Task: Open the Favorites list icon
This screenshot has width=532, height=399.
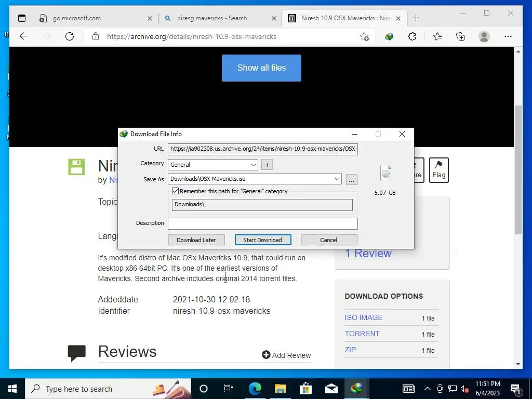Action: pos(437,36)
